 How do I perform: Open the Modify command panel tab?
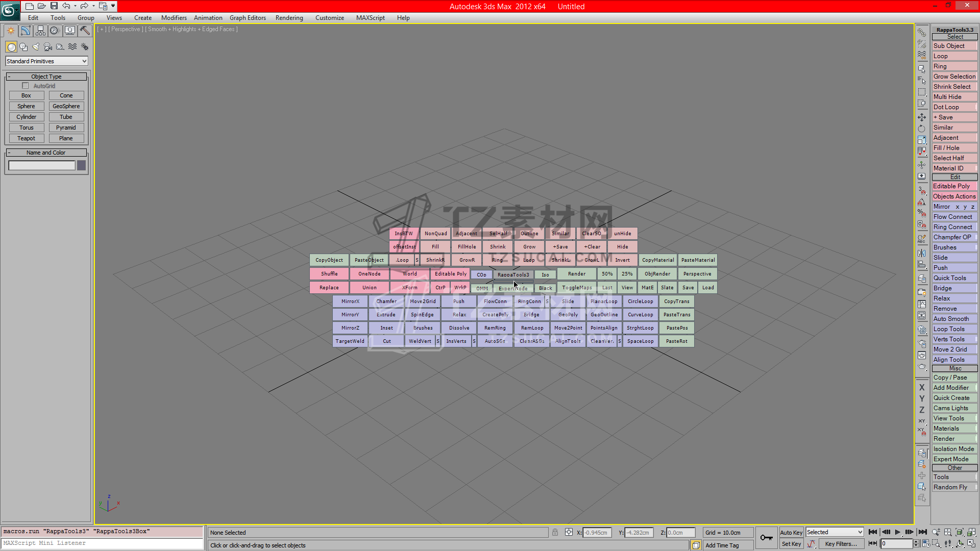coord(26,31)
